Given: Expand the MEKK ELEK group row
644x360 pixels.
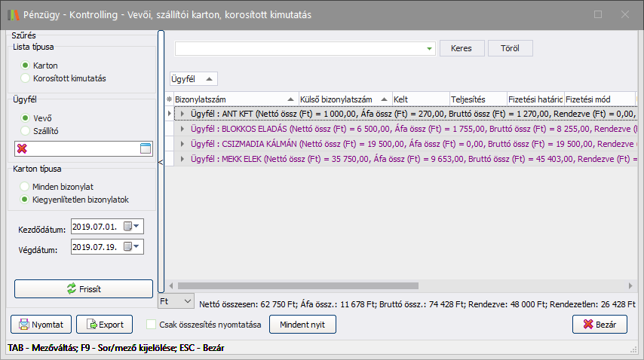Looking at the screenshot, I should pos(182,159).
